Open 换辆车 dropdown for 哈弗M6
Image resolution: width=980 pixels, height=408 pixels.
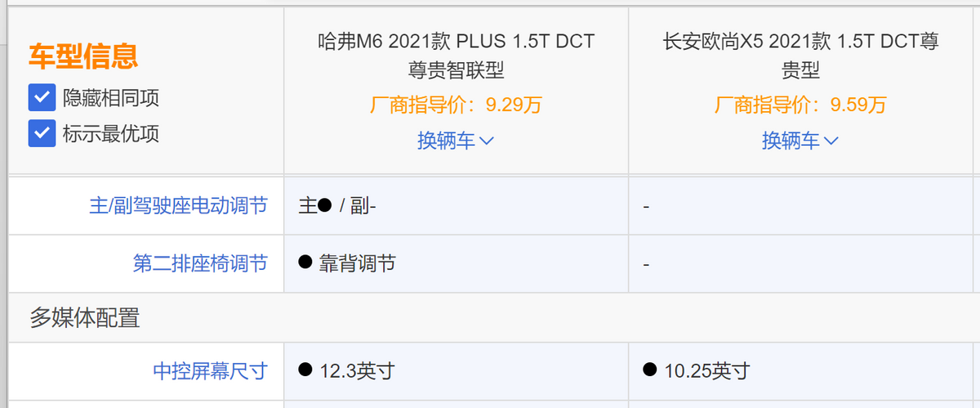click(x=455, y=141)
